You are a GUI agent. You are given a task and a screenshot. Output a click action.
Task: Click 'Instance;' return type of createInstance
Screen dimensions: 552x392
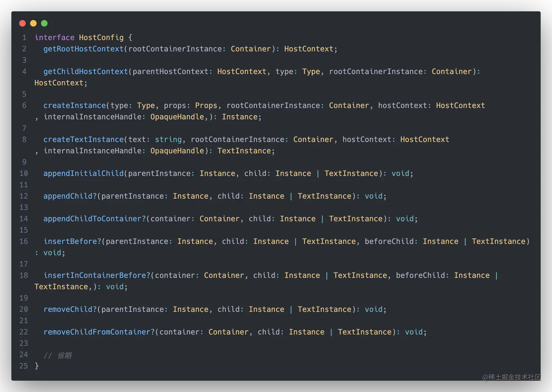coord(242,117)
